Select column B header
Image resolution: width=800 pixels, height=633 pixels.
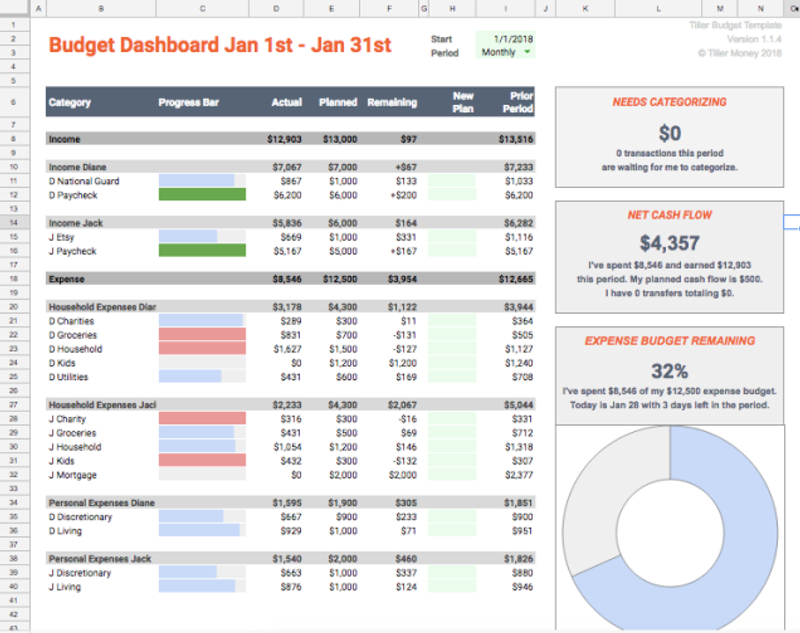[x=101, y=8]
